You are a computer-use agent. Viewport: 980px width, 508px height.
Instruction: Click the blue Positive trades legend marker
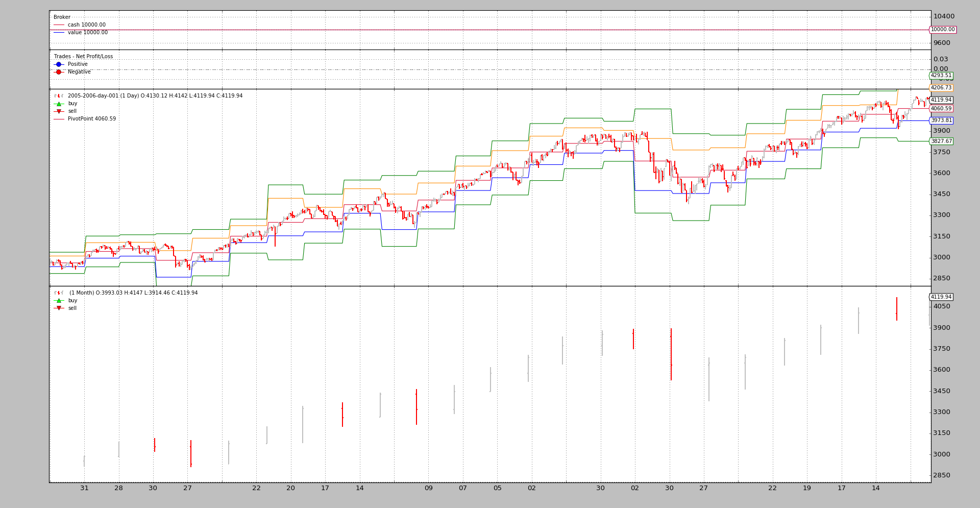click(59, 64)
